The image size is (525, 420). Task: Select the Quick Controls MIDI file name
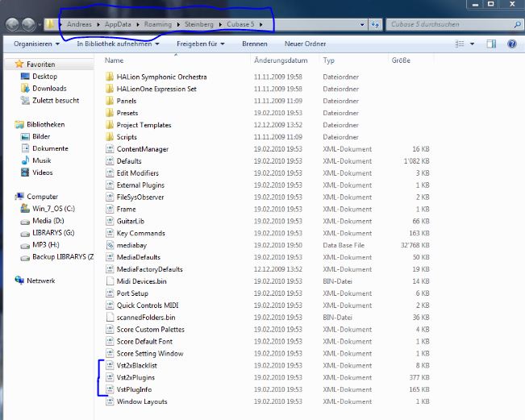[x=148, y=306]
